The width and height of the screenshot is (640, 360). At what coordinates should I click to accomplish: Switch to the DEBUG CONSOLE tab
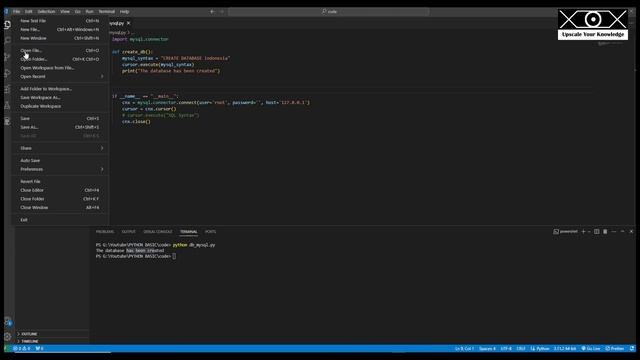click(158, 231)
